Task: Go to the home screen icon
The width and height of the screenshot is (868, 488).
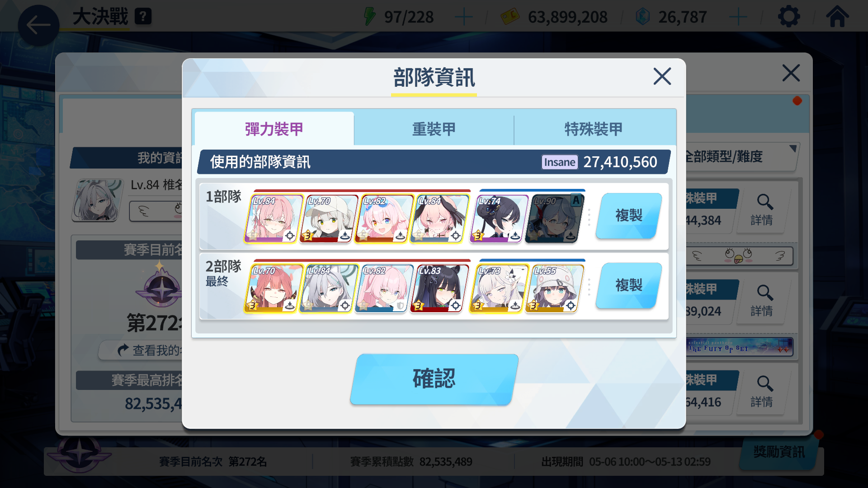Action: [837, 16]
